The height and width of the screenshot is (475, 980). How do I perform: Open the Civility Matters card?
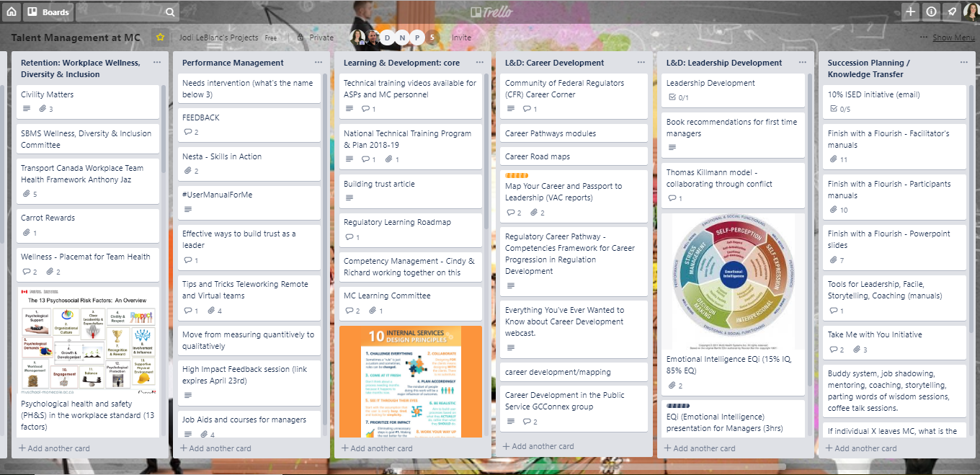(x=87, y=102)
